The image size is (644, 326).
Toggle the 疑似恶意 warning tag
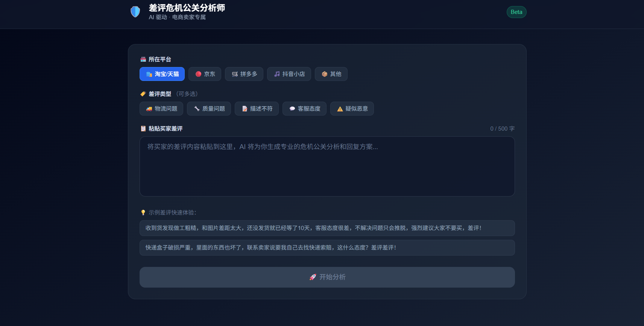coord(352,109)
